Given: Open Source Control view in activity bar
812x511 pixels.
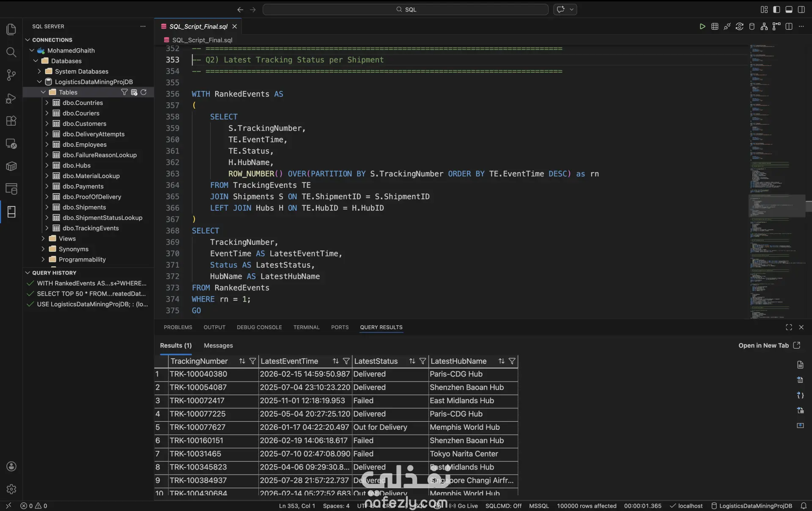Looking at the screenshot, I should coord(11,75).
